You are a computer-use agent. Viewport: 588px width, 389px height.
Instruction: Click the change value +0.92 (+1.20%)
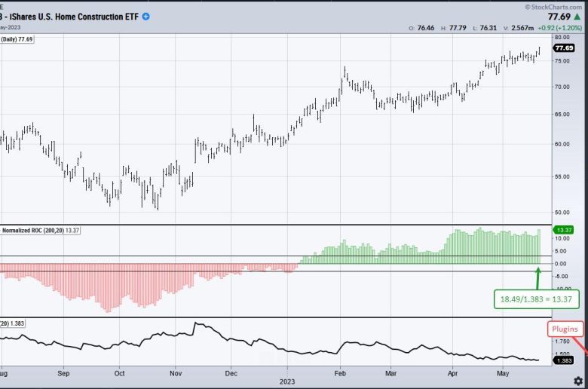click(559, 28)
